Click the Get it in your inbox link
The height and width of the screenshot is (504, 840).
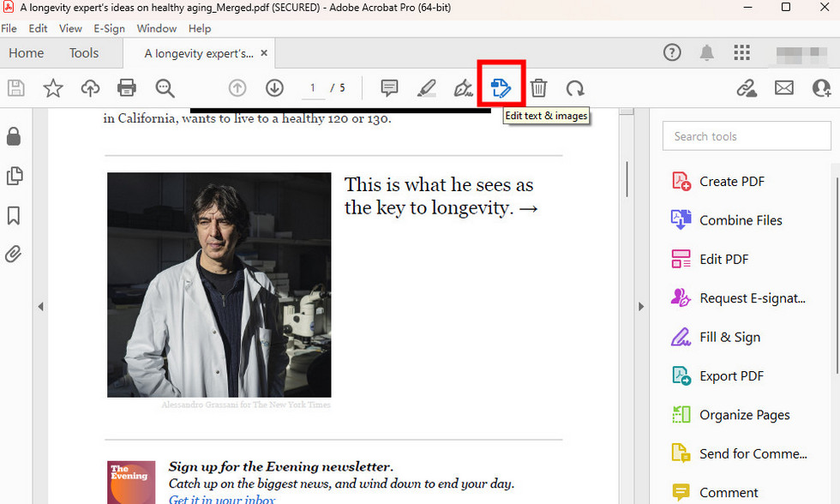point(221,498)
